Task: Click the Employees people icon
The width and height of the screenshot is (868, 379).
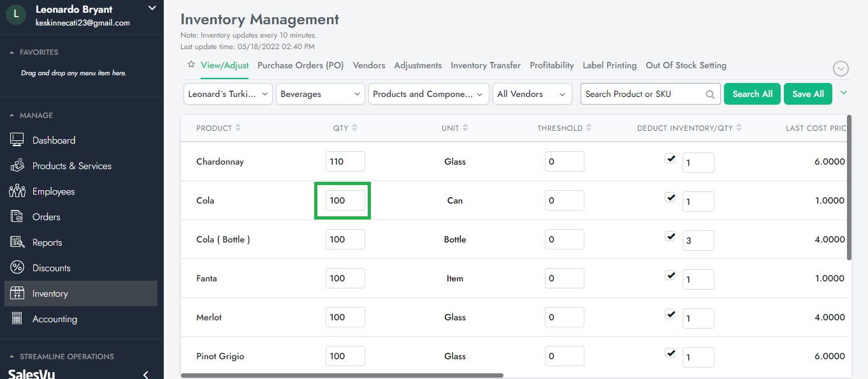Action: [17, 191]
